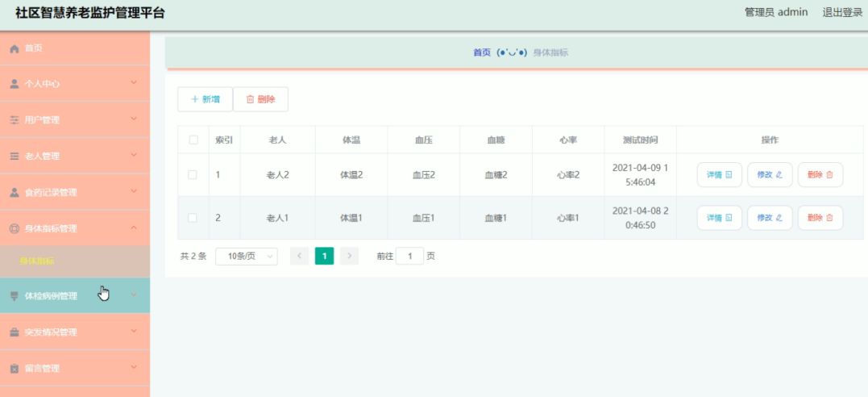
Task: Open the 10条/页 page size dropdown
Action: pos(247,256)
